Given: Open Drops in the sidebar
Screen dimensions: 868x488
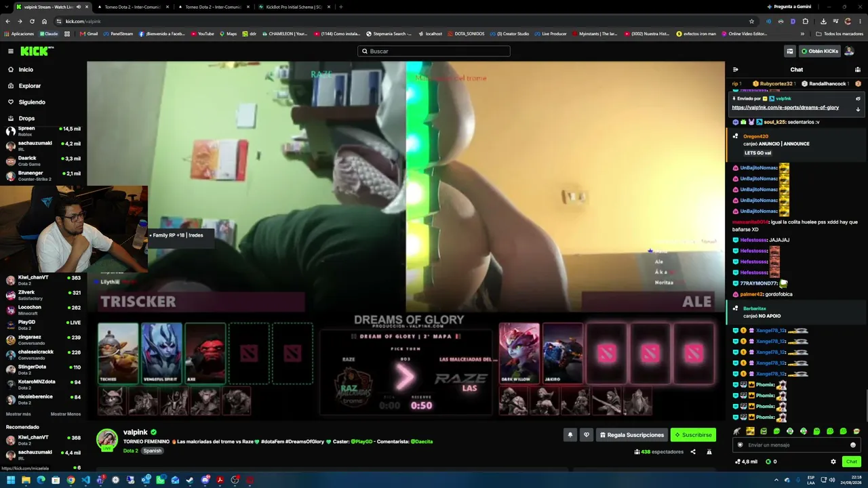Looking at the screenshot, I should tap(26, 119).
